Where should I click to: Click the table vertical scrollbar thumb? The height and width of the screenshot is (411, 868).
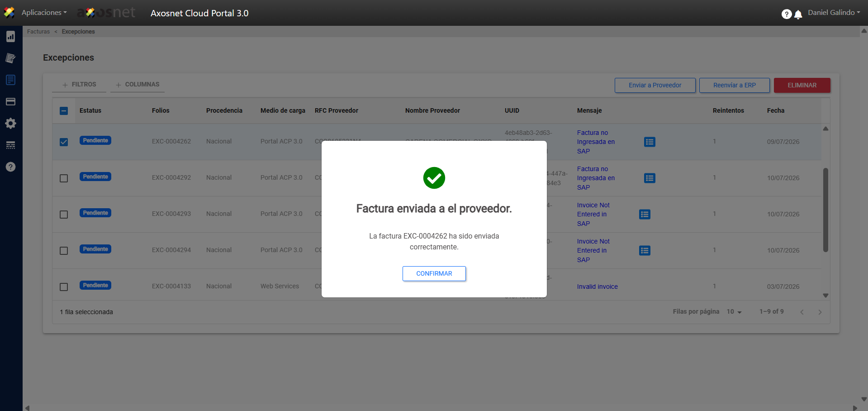pos(825,210)
